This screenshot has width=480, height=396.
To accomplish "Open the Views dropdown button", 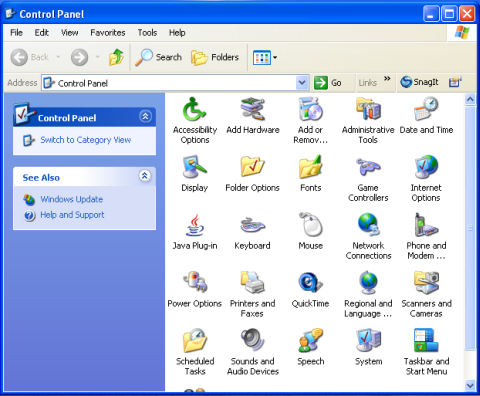I will [265, 57].
